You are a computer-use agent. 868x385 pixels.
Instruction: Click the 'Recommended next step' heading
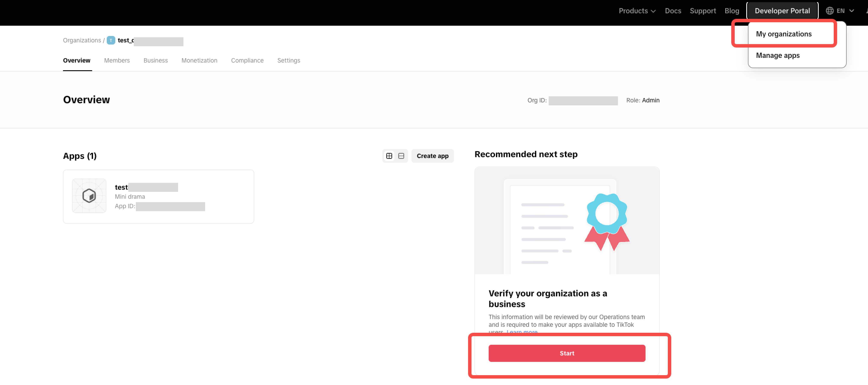click(526, 154)
